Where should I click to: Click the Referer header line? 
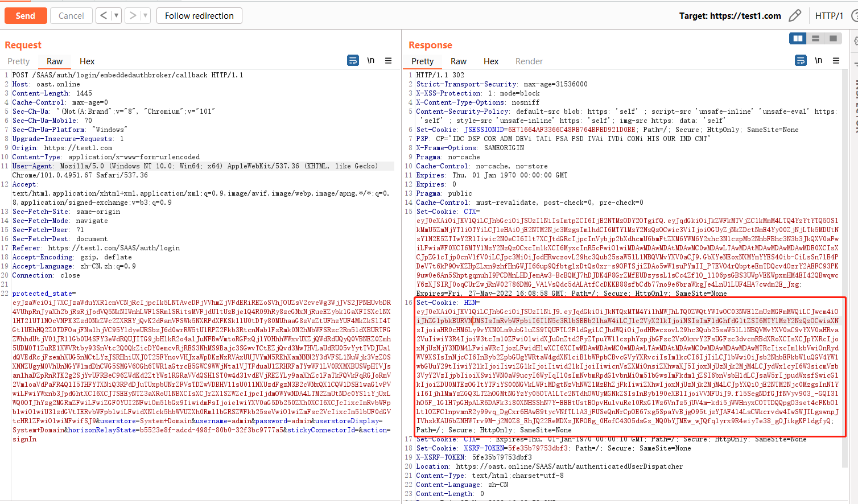pos(96,248)
